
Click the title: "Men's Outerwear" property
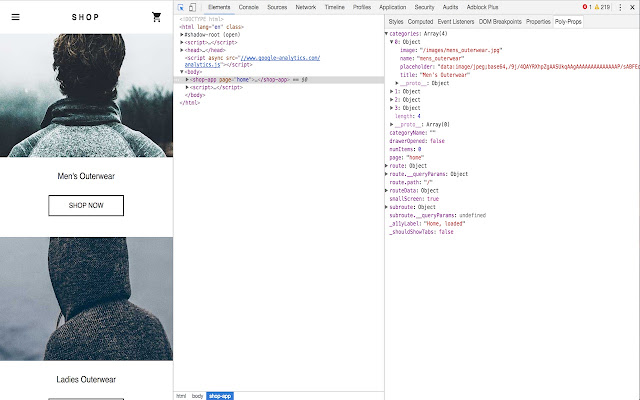[x=435, y=75]
